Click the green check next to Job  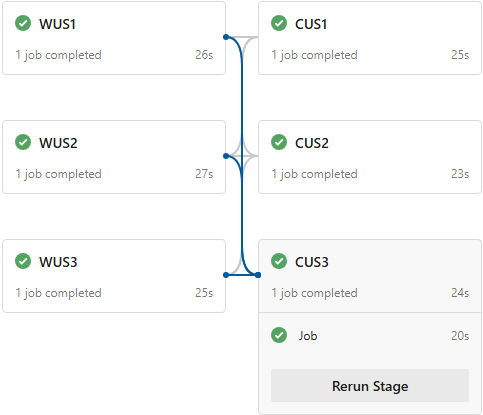coord(279,335)
